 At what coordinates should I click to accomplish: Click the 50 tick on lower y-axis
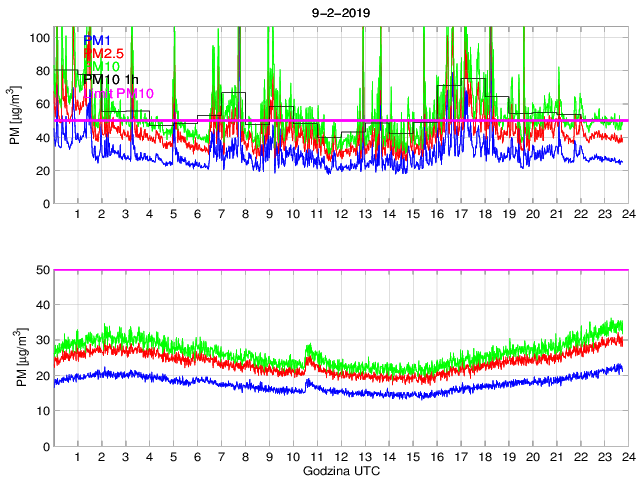43,270
